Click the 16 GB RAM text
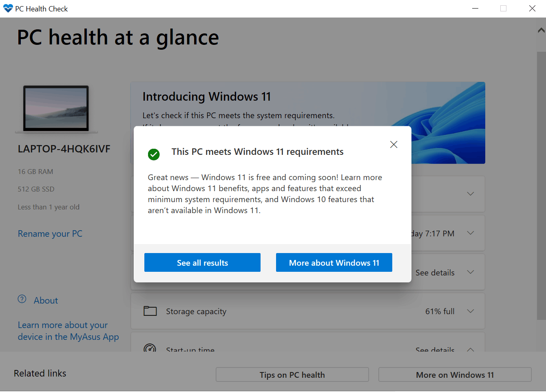 coord(35,172)
